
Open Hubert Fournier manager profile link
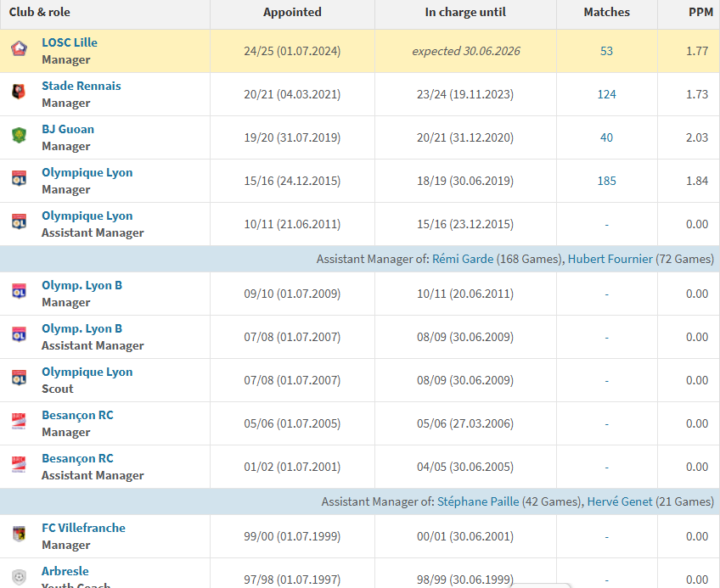pos(610,259)
